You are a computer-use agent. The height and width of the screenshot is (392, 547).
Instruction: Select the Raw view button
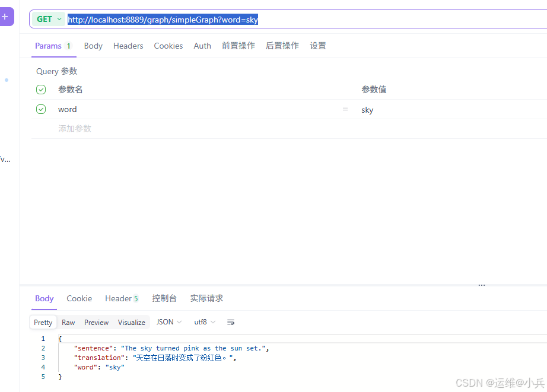tap(68, 322)
